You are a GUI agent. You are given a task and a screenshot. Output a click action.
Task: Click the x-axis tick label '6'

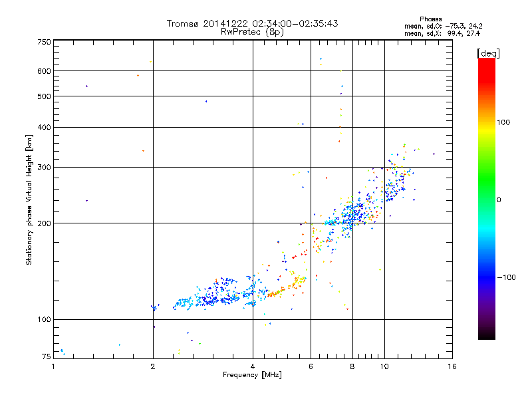(311, 366)
